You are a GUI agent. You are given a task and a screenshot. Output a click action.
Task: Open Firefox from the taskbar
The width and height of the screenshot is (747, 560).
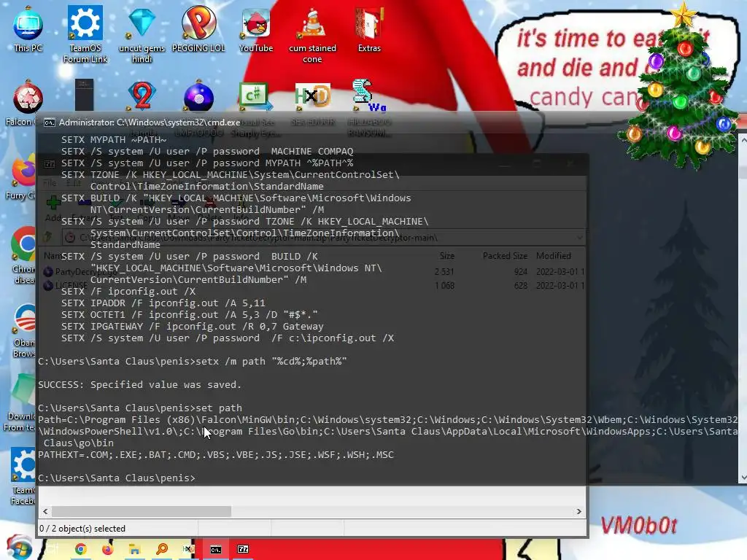[108, 549]
